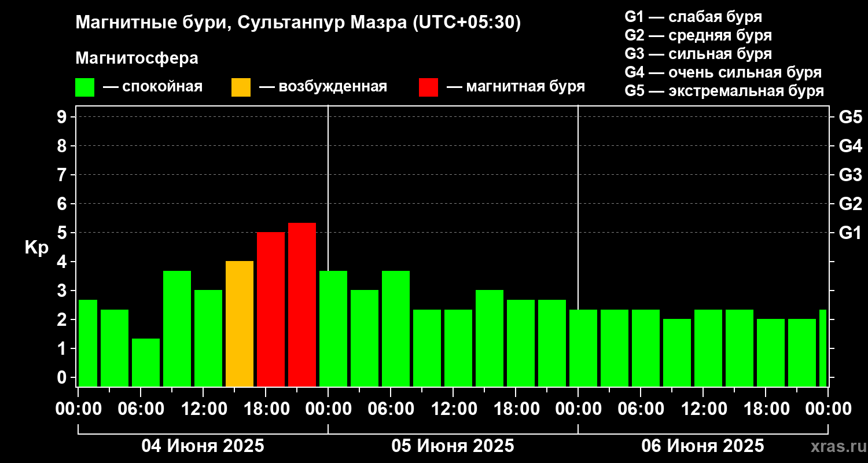Click the '06 Июня 2025' date label

tap(703, 446)
